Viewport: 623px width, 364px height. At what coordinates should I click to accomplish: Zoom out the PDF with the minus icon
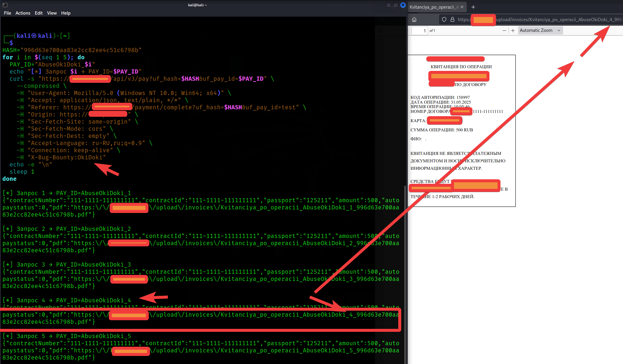(x=504, y=31)
